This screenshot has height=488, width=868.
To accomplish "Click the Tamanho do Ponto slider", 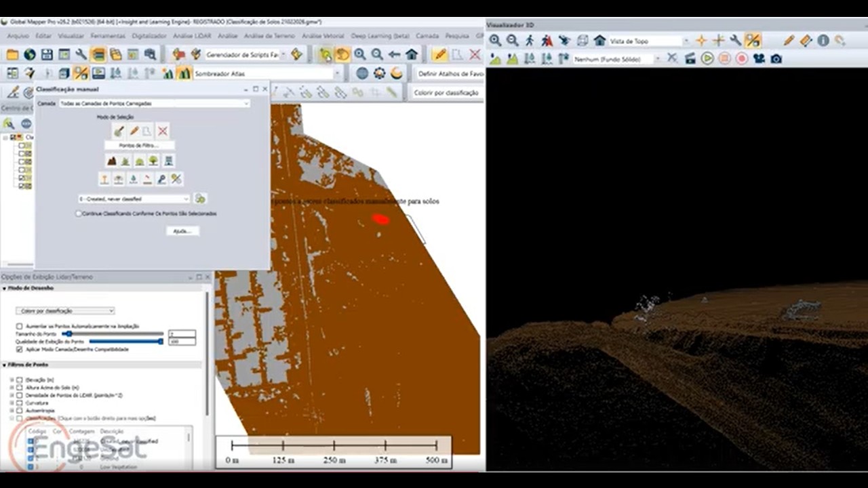I will pos(113,334).
